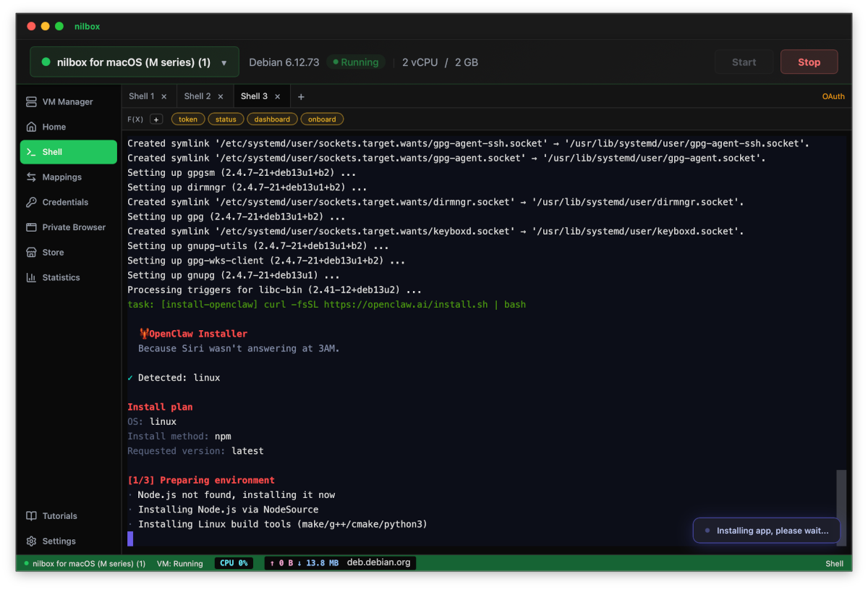This screenshot has height=590, width=868.
Task: Switch to the Shell 2 tab
Action: tap(198, 96)
